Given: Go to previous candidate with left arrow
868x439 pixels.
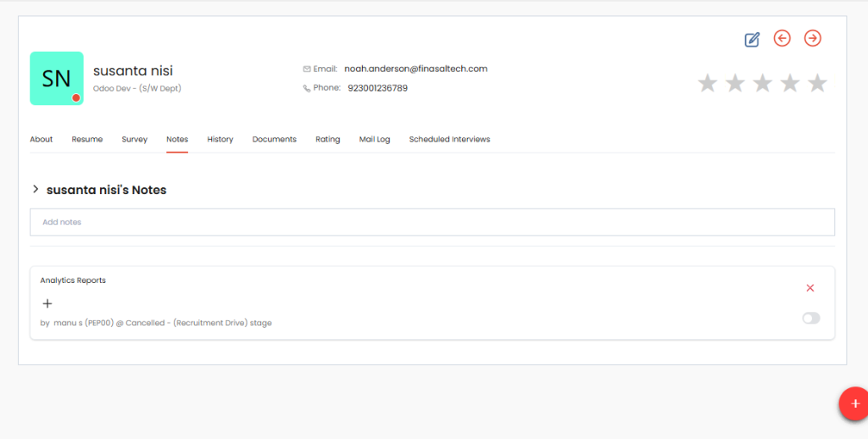Looking at the screenshot, I should click(x=782, y=38).
